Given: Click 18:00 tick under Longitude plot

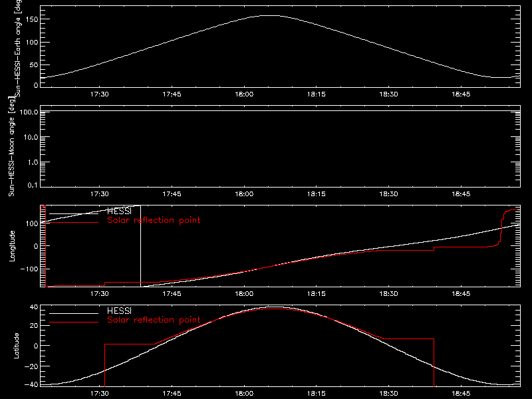Looking at the screenshot, I should (244, 294).
